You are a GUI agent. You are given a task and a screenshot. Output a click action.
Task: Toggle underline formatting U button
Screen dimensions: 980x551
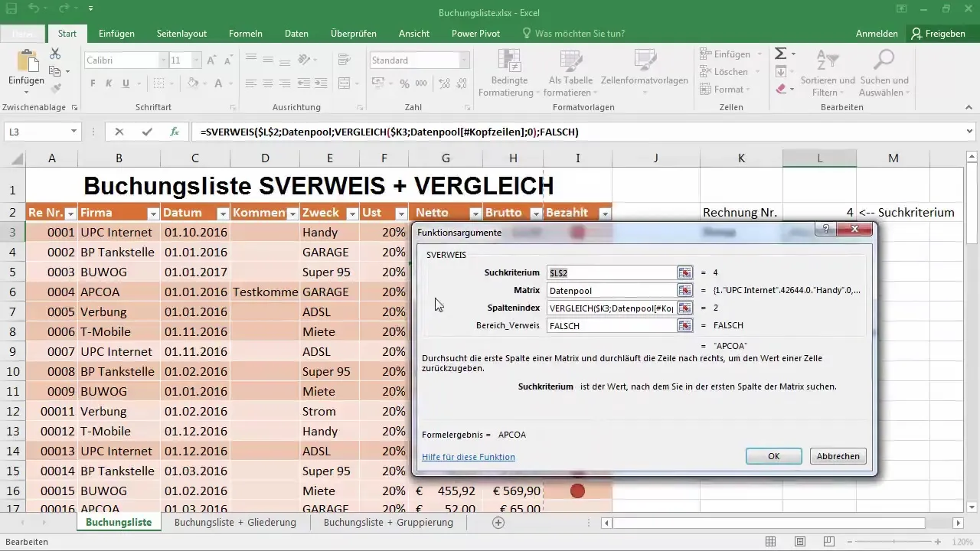click(125, 83)
